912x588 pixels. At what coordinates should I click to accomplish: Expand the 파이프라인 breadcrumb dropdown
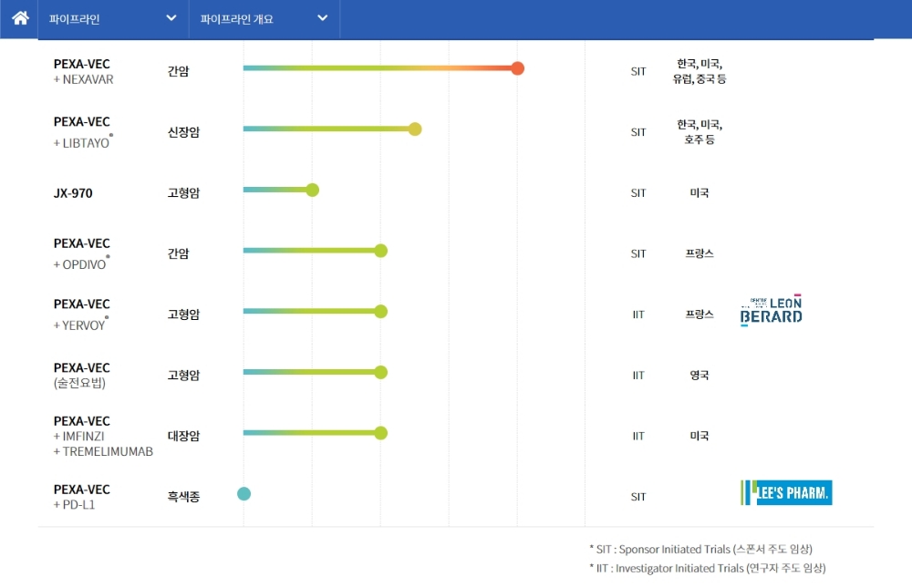pos(113,18)
